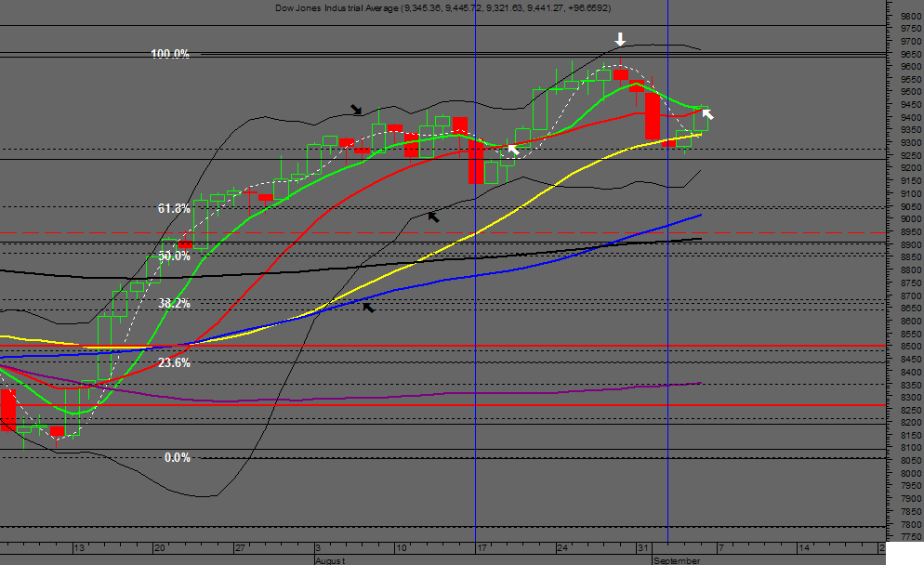The image size is (924, 565).
Task: Click the date label 7 after September
Action: pyautogui.click(x=720, y=548)
